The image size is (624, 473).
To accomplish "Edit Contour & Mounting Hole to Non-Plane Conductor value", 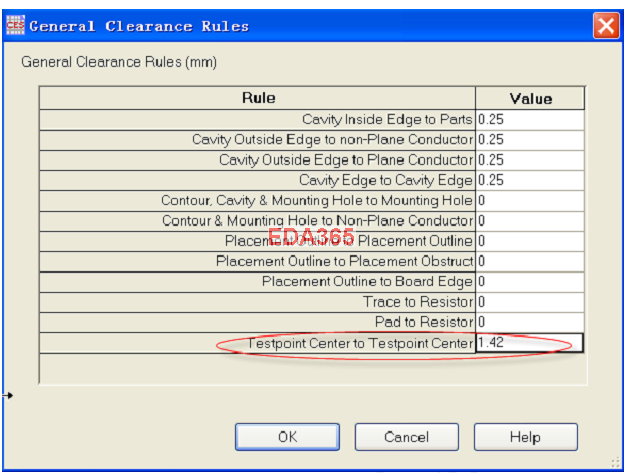I will (x=530, y=221).
